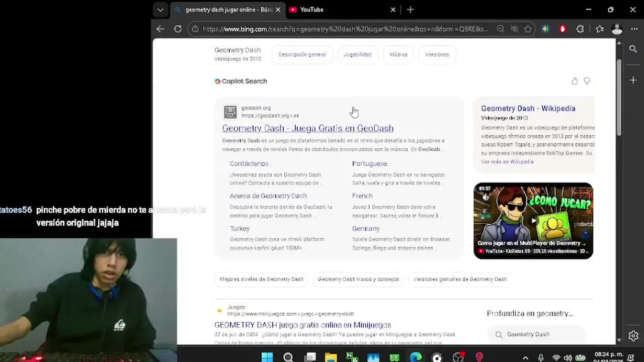
Task: Give a thumbs down to Copilot Search
Action: (x=587, y=81)
